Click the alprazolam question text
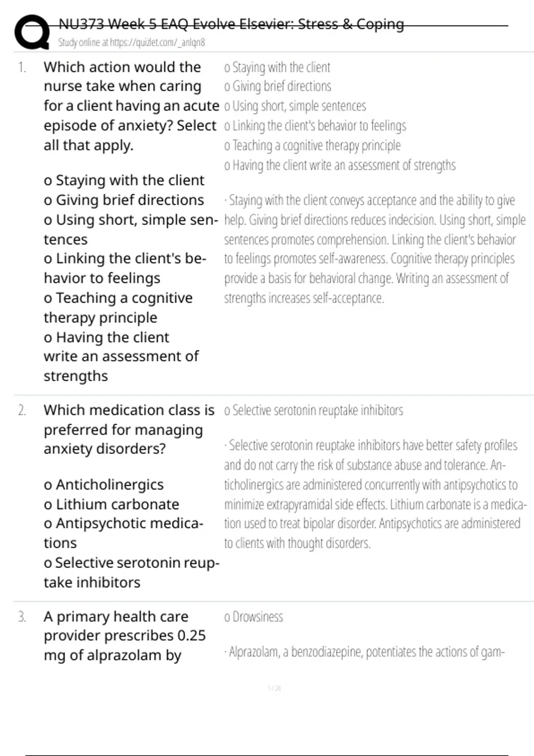 [124, 636]
